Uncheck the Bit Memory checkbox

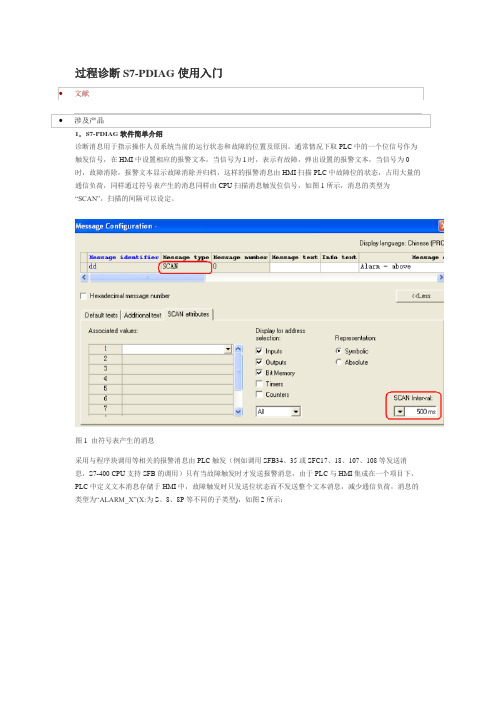pos(259,372)
